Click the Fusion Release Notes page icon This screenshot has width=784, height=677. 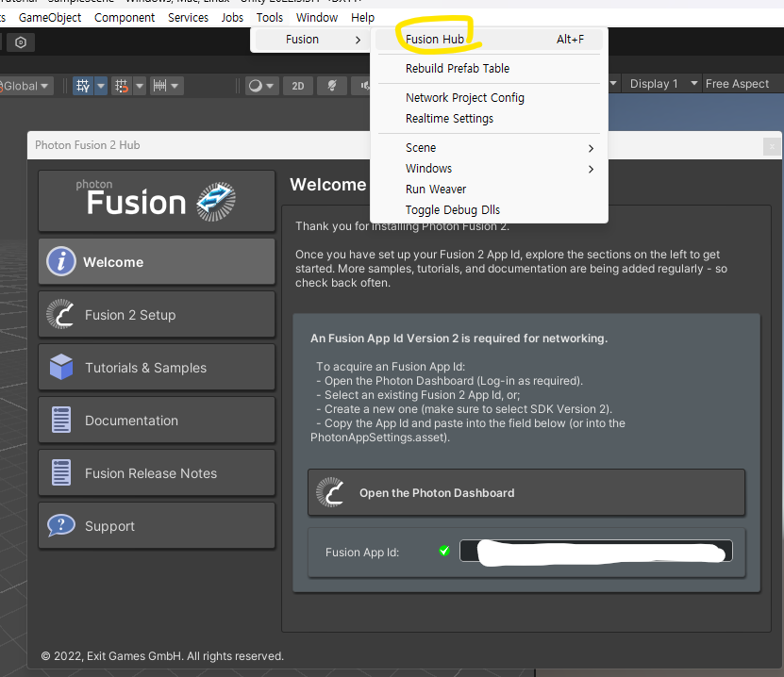point(61,472)
